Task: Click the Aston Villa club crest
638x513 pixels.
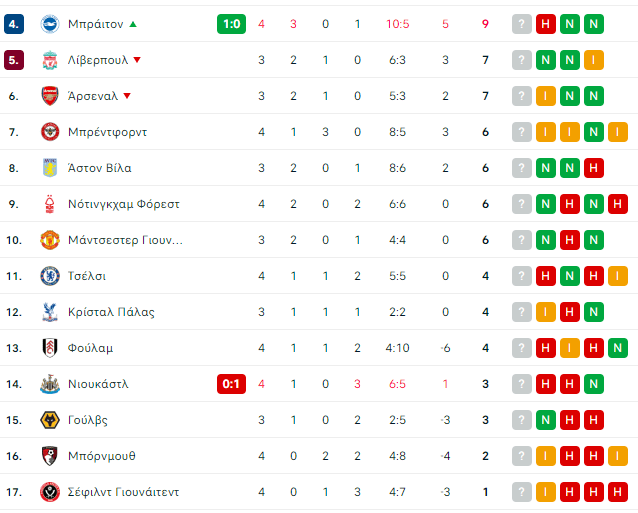Action: tap(50, 168)
